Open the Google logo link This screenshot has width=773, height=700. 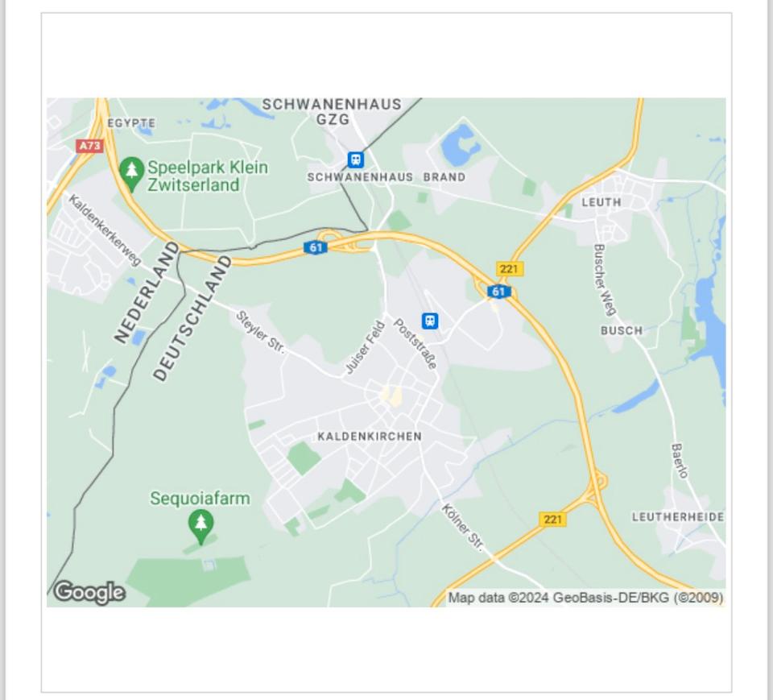[x=89, y=592]
